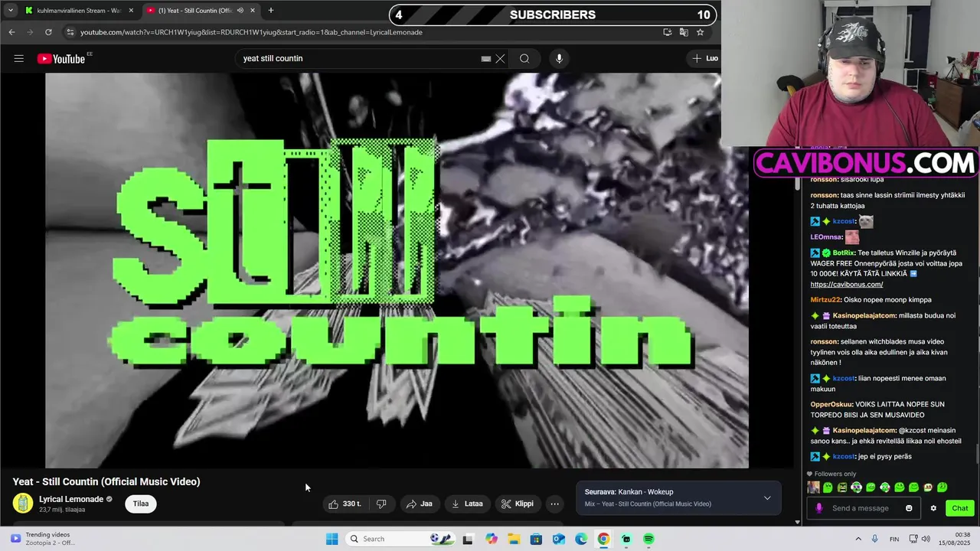This screenshot has width=980, height=551.
Task: Click the chat Send a message field
Action: [x=865, y=508]
